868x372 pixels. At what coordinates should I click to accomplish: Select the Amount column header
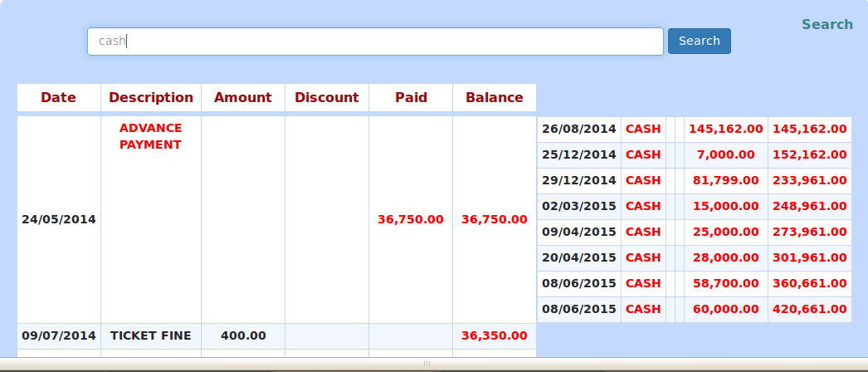(x=243, y=97)
